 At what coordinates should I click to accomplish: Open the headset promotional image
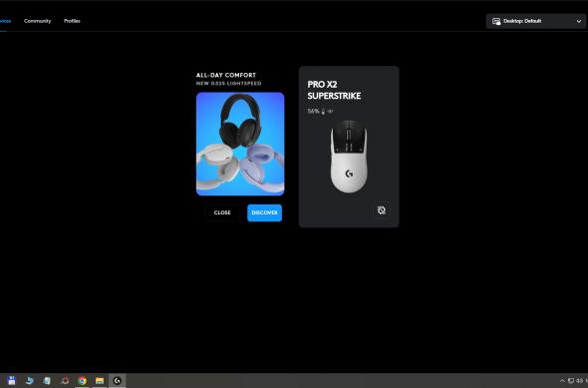240,144
